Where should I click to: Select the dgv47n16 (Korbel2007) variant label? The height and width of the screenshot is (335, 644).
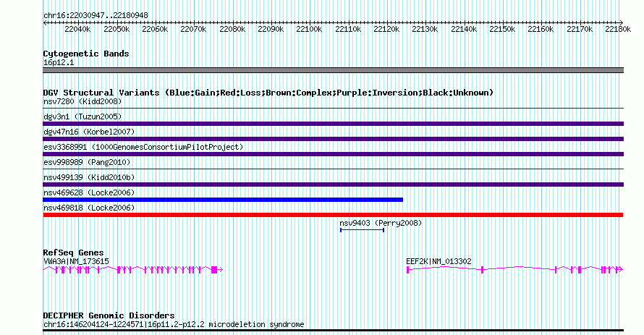click(x=89, y=132)
